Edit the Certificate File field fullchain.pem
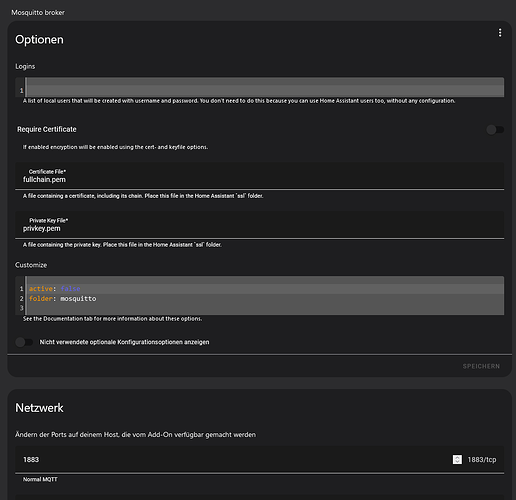The image size is (516, 500). 260,176
